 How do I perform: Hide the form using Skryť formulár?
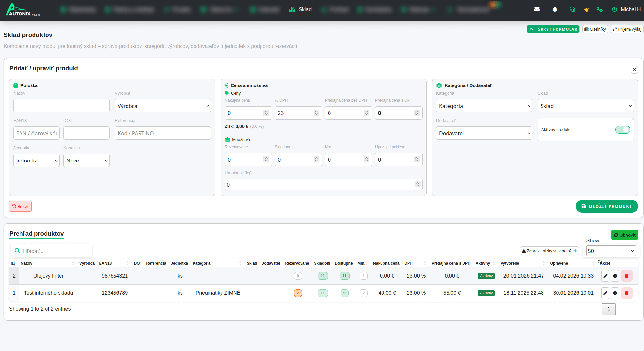coord(553,29)
